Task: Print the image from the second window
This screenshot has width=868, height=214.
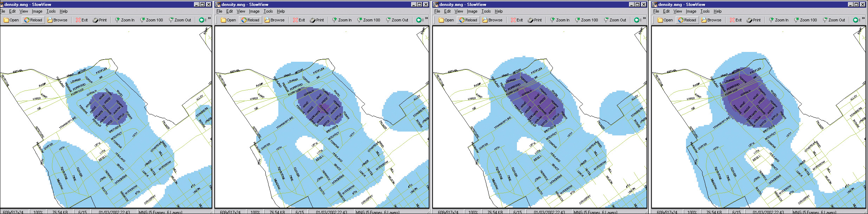Action: [x=317, y=20]
